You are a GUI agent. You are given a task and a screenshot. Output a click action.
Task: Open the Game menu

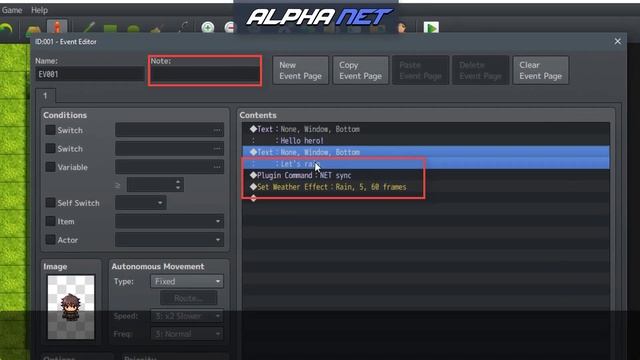[x=12, y=10]
